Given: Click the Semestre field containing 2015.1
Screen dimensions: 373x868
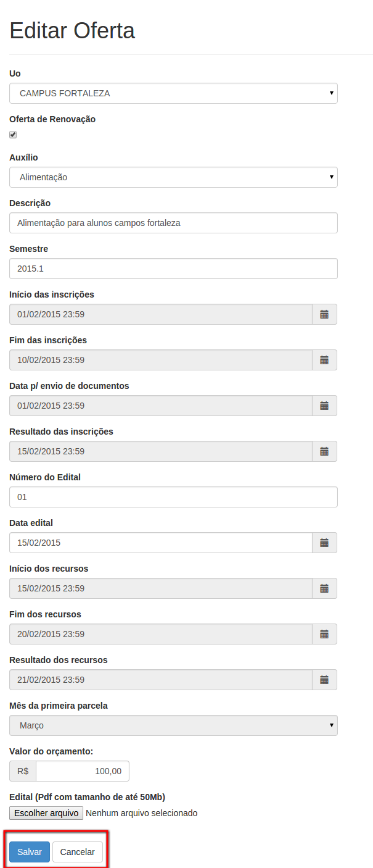Looking at the screenshot, I should tap(173, 269).
